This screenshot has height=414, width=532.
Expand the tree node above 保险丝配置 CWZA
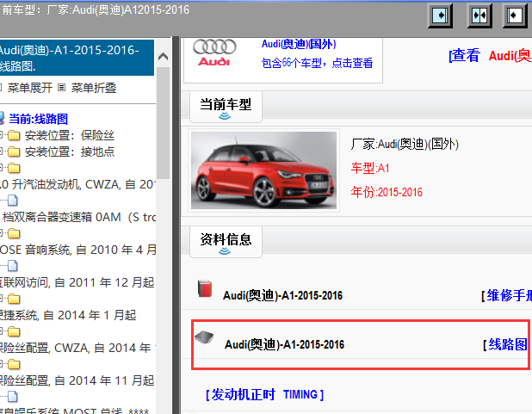click(x=2, y=331)
